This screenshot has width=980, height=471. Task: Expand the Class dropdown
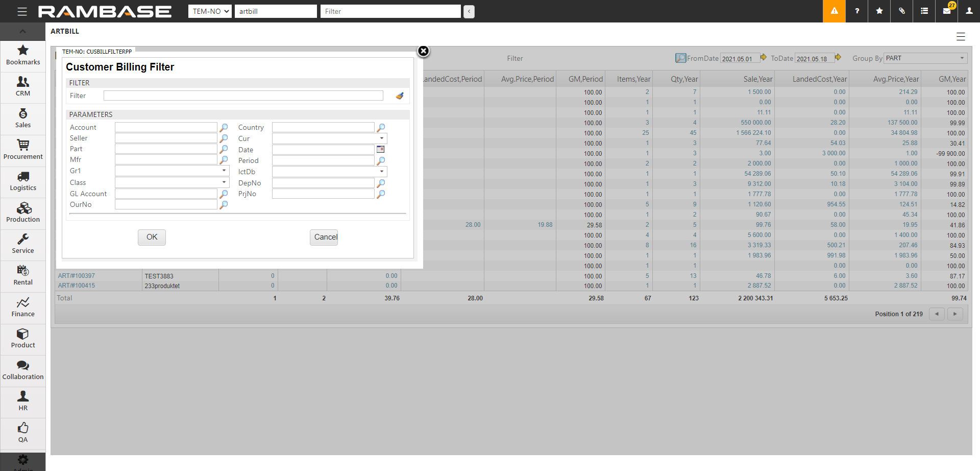pyautogui.click(x=224, y=182)
